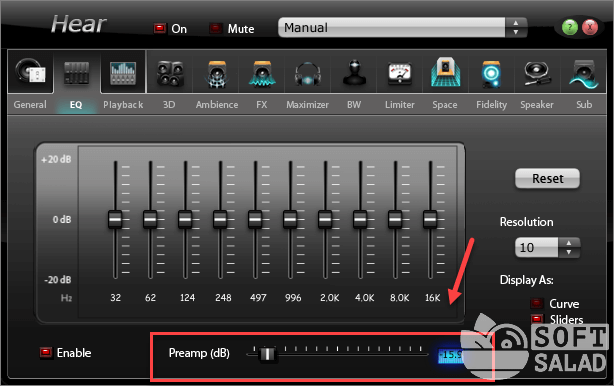The height and width of the screenshot is (386, 614).
Task: Choose Curve display mode
Action: pyautogui.click(x=537, y=303)
